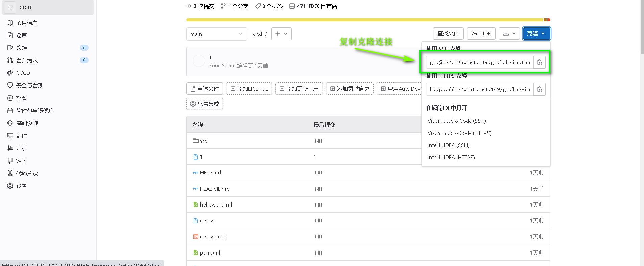Image resolution: width=644 pixels, height=266 pixels.
Task: Click the HTTPS clone URL field
Action: tap(480, 89)
